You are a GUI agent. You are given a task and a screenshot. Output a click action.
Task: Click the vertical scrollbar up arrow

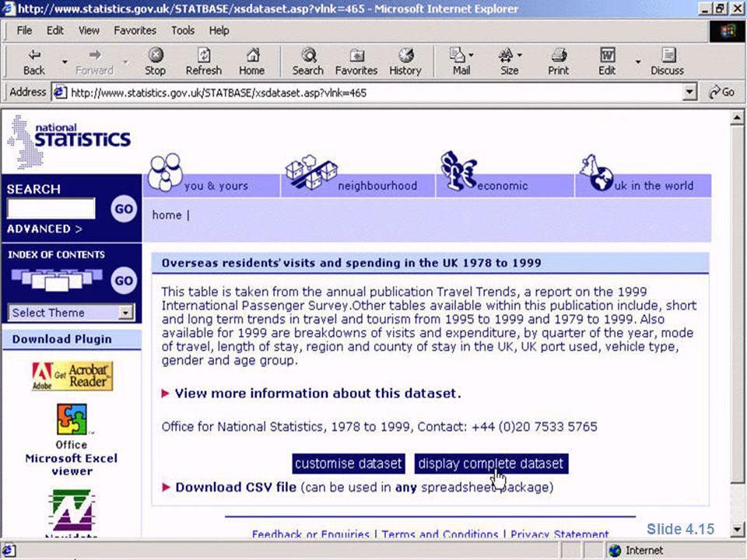coord(737,117)
